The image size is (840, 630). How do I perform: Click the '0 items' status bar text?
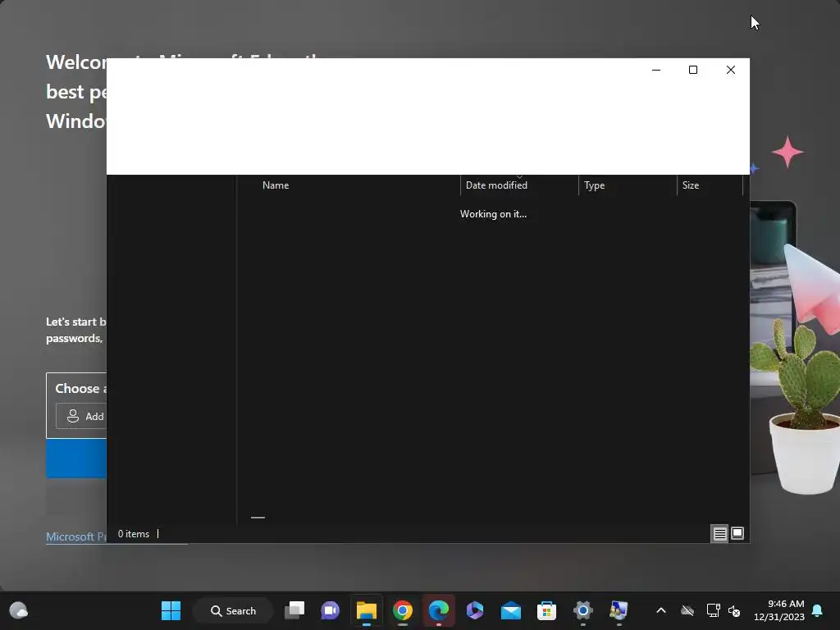(134, 534)
